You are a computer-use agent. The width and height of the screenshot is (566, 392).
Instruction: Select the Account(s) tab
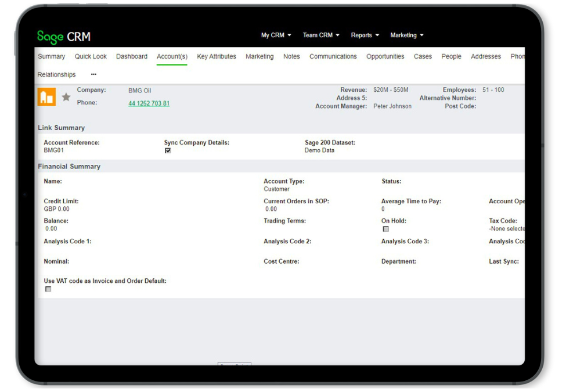point(172,56)
